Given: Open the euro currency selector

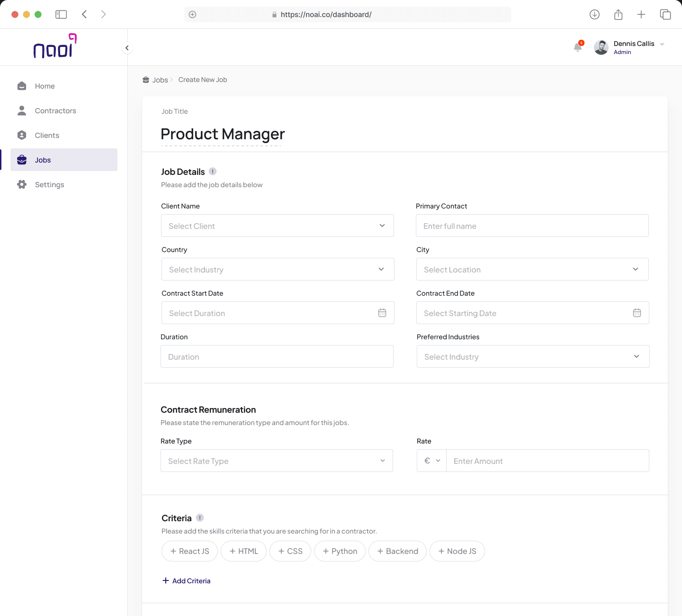Looking at the screenshot, I should pyautogui.click(x=432, y=461).
